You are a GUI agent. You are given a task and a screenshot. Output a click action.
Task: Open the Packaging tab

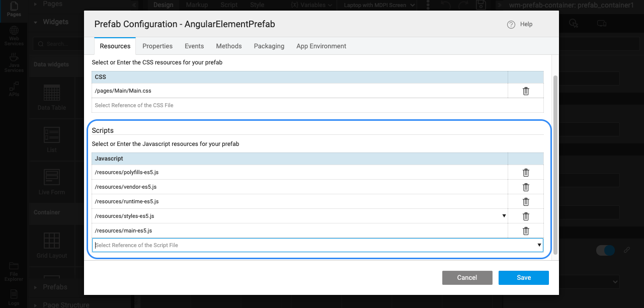[x=269, y=46]
